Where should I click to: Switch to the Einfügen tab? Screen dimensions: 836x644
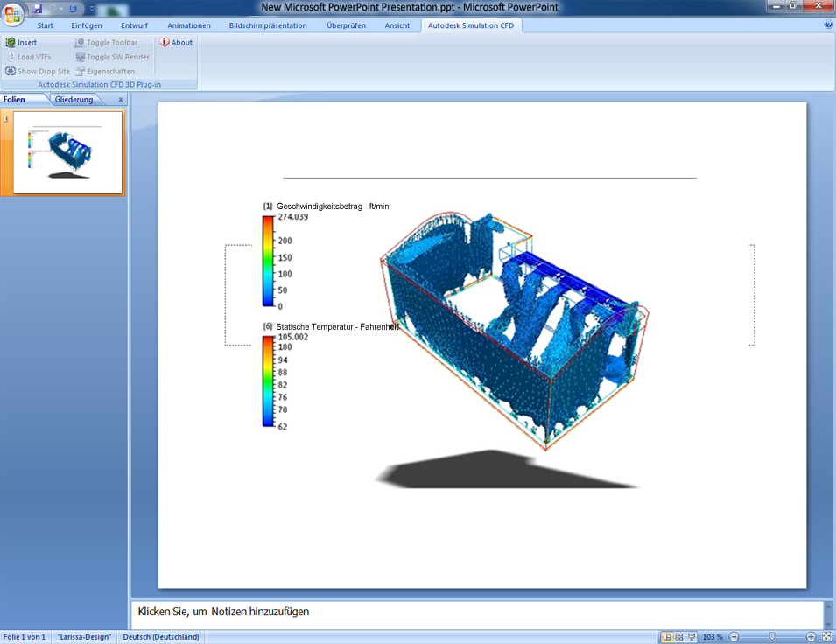click(x=87, y=25)
